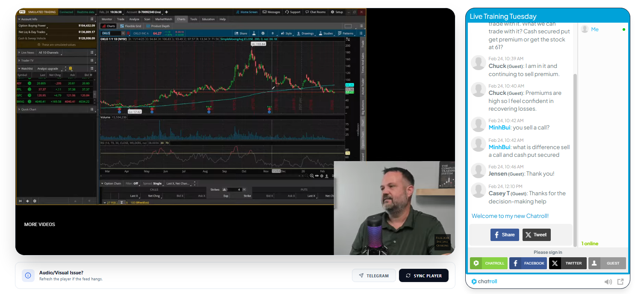The height and width of the screenshot is (294, 644).
Task: Open the Studies flask menu
Action: click(325, 33)
